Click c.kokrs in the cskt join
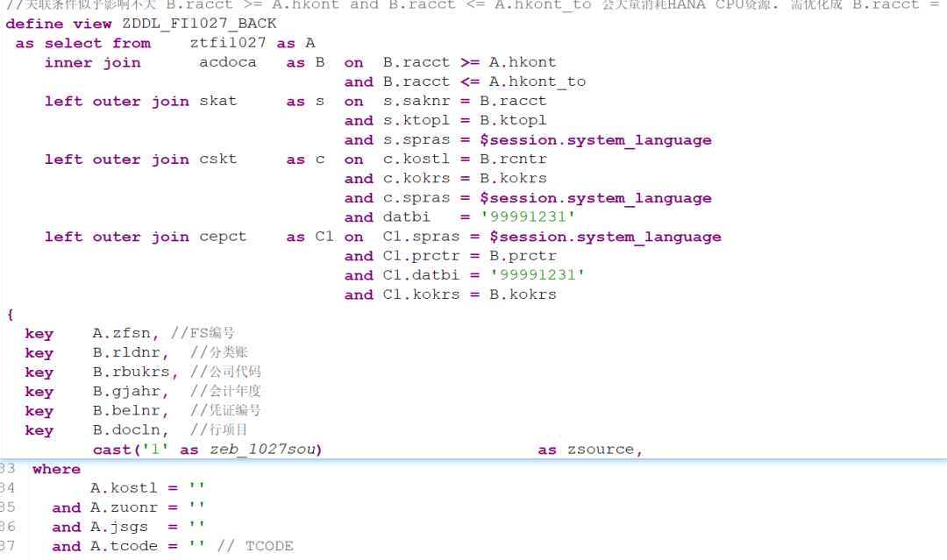Screen dimensions: 947x560 coord(417,178)
